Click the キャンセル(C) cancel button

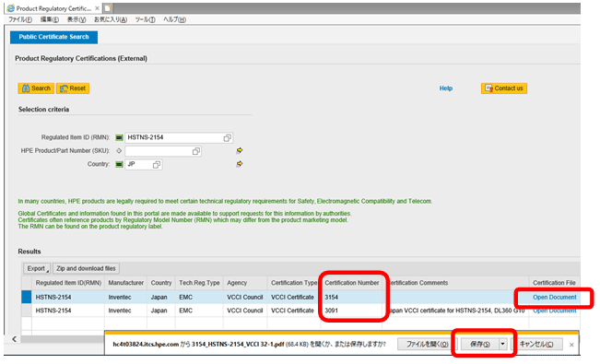(536, 344)
